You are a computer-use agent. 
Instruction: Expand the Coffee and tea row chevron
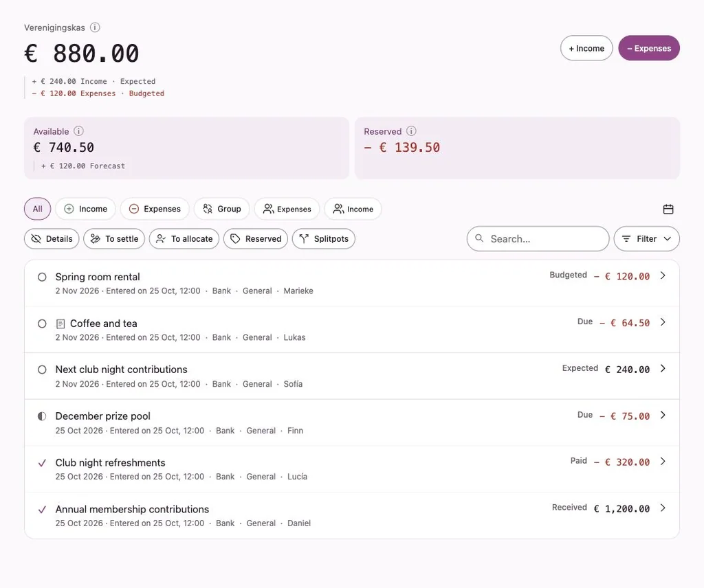click(x=663, y=322)
